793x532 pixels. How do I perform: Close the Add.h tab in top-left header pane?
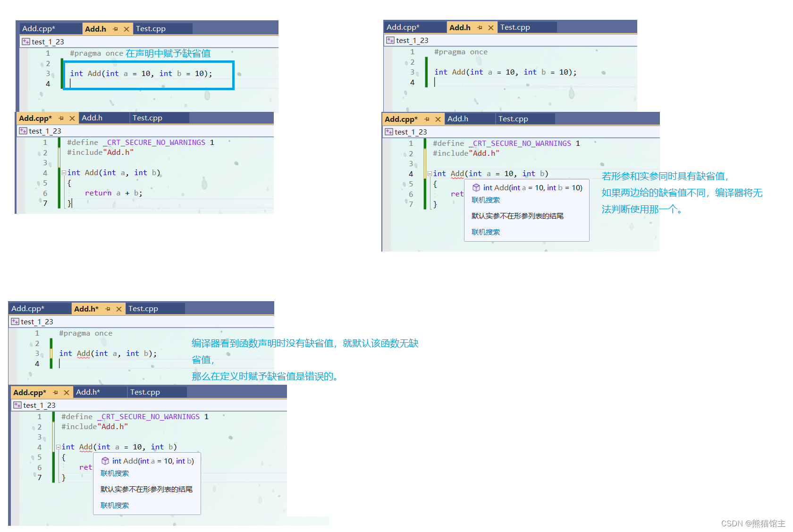[x=127, y=29]
